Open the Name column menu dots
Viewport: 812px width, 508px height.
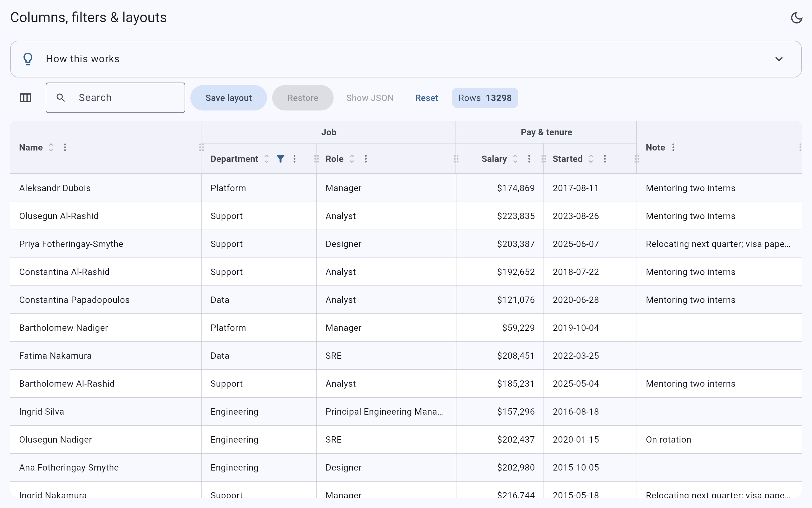(65, 148)
